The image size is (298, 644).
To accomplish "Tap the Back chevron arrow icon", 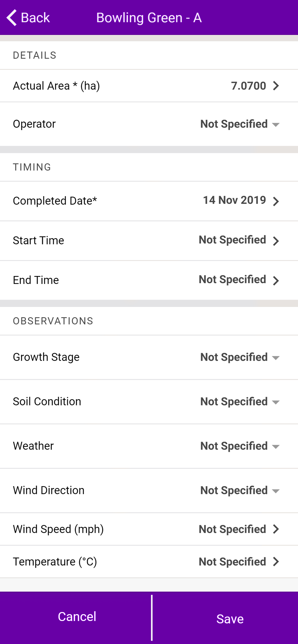I will 12,18.
